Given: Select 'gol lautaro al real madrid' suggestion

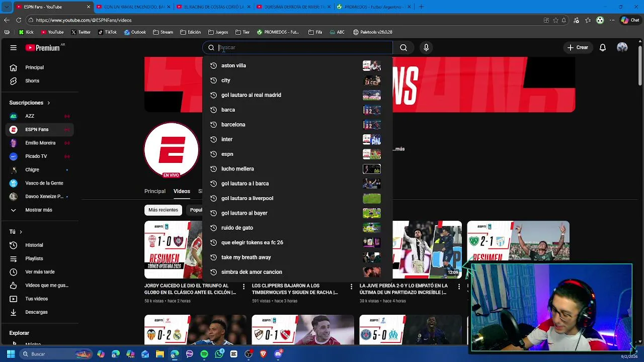Looking at the screenshot, I should 297,95.
